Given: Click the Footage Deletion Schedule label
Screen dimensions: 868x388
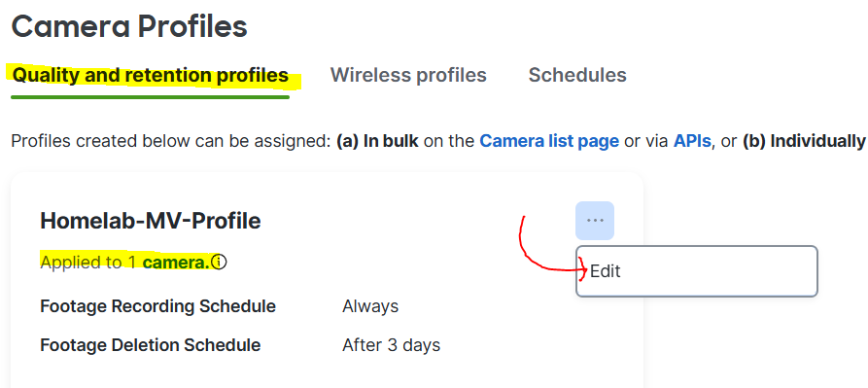Looking at the screenshot, I should (150, 345).
